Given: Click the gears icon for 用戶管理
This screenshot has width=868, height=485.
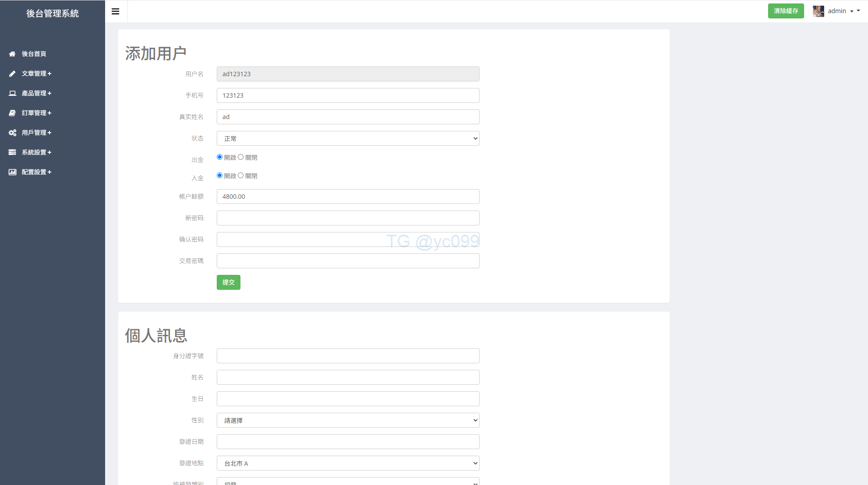Looking at the screenshot, I should click(x=12, y=133).
